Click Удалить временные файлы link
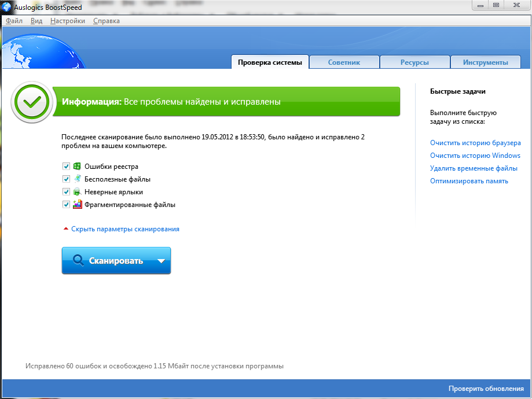532x399 pixels. (474, 168)
